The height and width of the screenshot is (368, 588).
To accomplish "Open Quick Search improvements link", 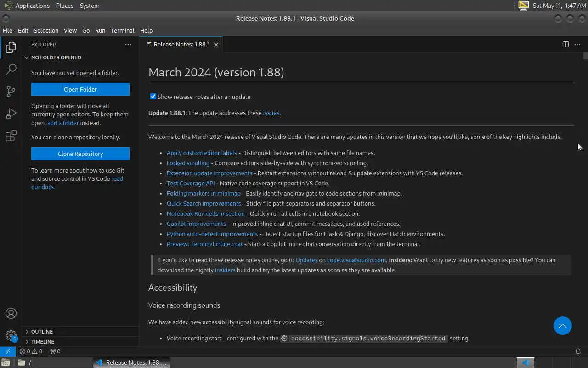I will click(x=204, y=203).
